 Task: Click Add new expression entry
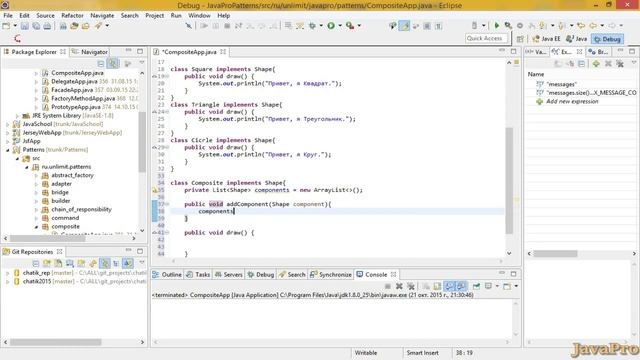572,101
